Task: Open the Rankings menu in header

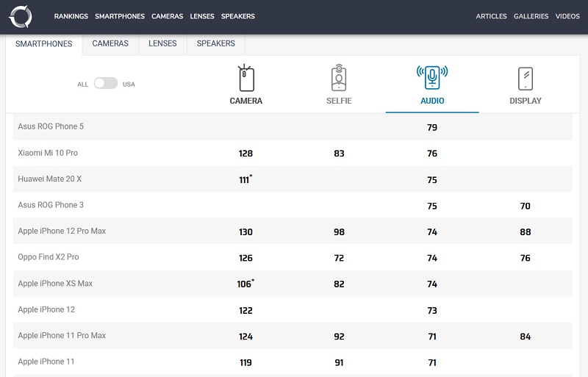Action: (x=71, y=16)
